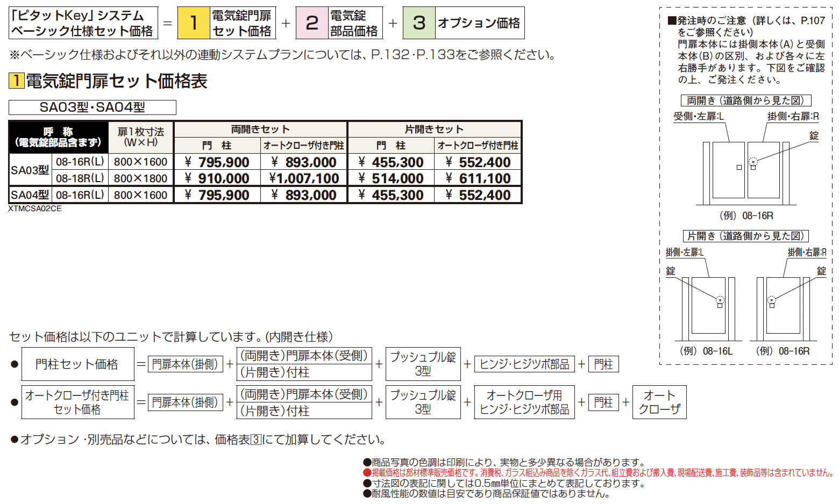
Task: Click the オプション・別売品 note about 価格表3
Action: [198, 440]
